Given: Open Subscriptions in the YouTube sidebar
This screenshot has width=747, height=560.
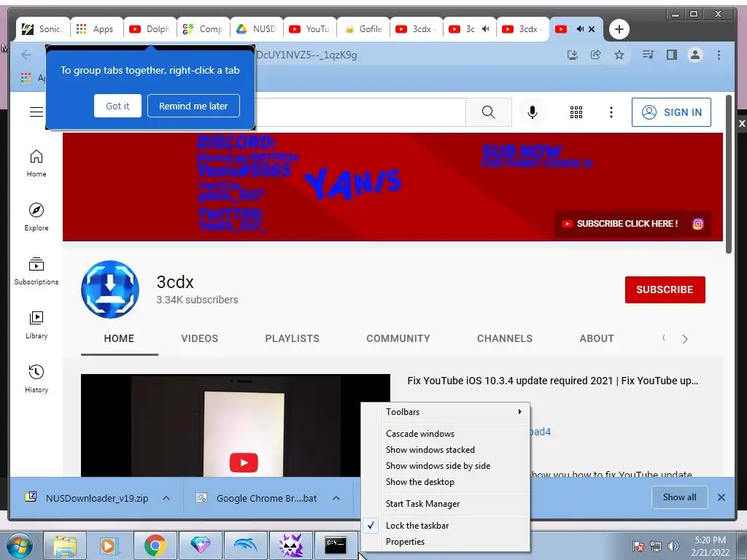Looking at the screenshot, I should 36,271.
